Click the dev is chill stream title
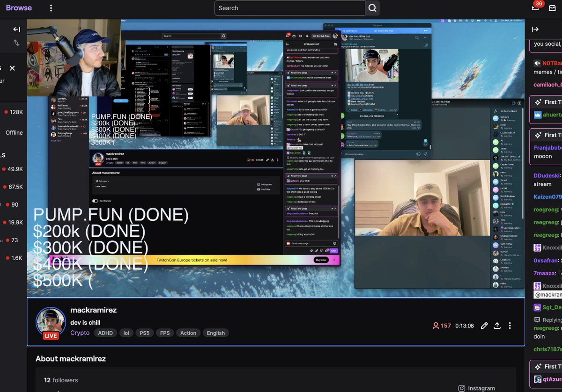 coord(85,322)
